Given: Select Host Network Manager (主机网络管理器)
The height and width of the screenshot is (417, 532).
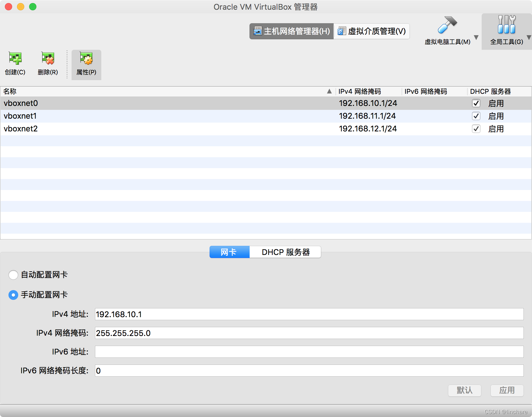Looking at the screenshot, I should (x=291, y=31).
